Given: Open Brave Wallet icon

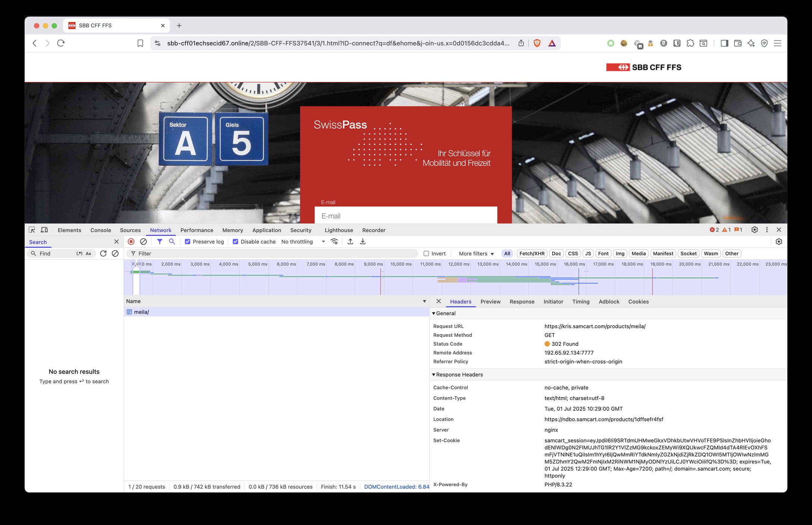Looking at the screenshot, I should coord(738,43).
